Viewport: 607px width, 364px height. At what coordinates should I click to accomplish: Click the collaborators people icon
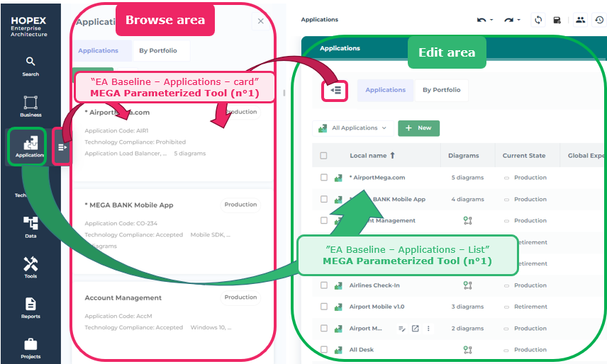click(580, 20)
